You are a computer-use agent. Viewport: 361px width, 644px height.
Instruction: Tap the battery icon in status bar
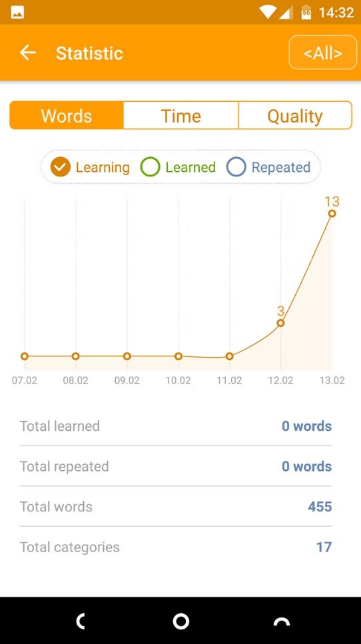click(x=306, y=13)
